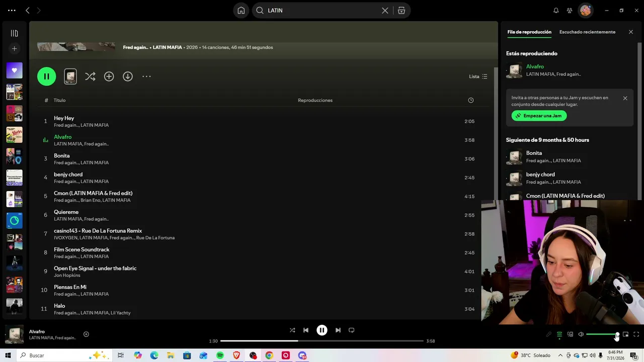
Task: Close the queue panel
Action: 631,32
